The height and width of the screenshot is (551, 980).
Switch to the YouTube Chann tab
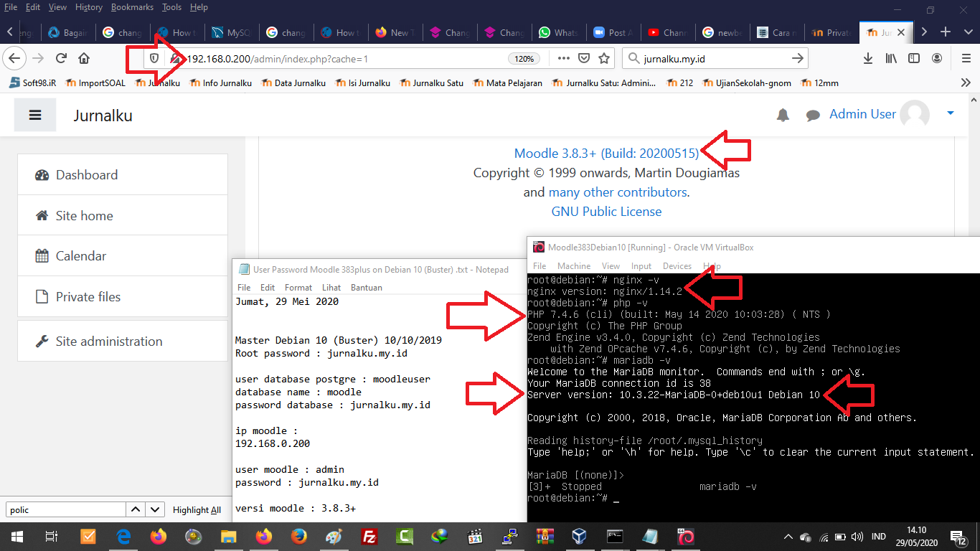click(x=668, y=32)
